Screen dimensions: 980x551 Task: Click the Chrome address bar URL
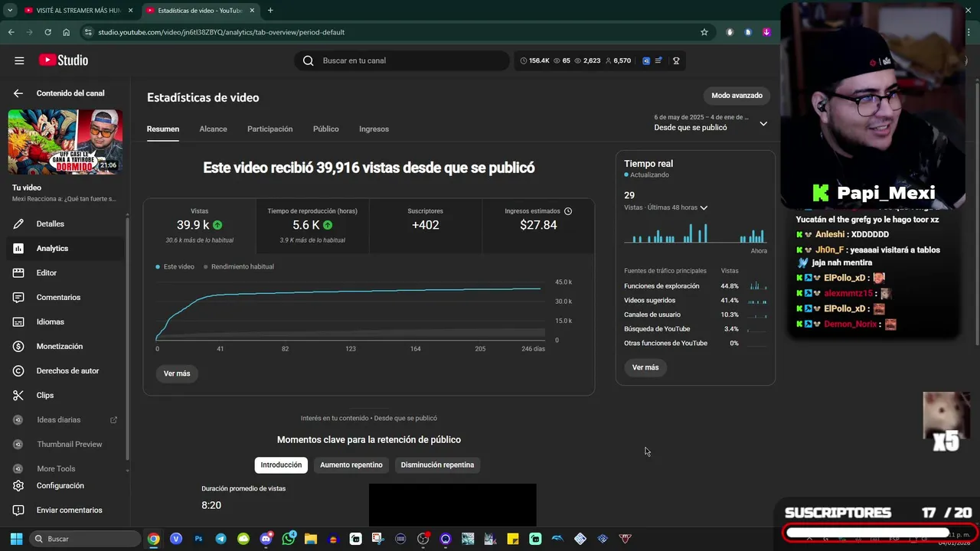221,32
